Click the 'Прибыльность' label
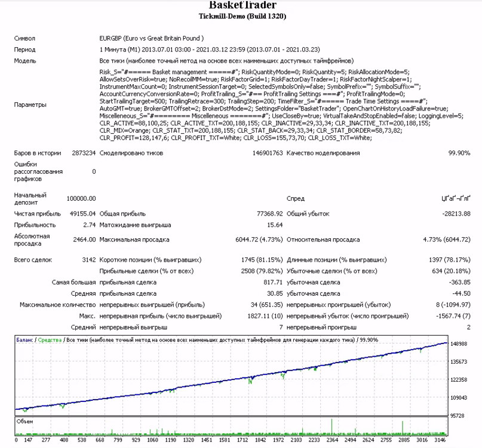 click(x=35, y=225)
